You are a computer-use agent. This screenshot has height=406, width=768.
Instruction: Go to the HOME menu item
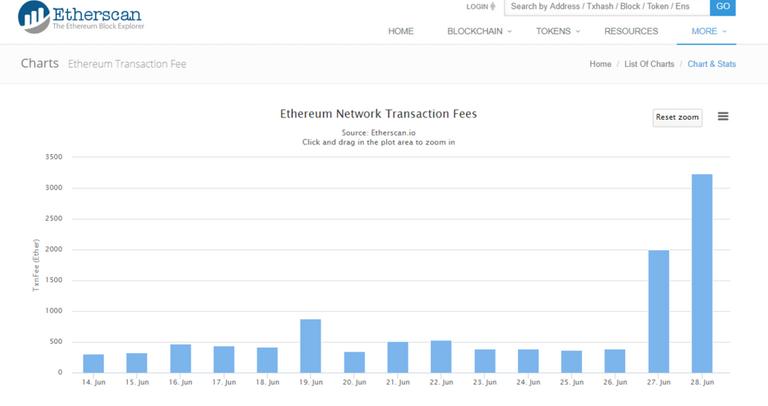click(x=400, y=31)
